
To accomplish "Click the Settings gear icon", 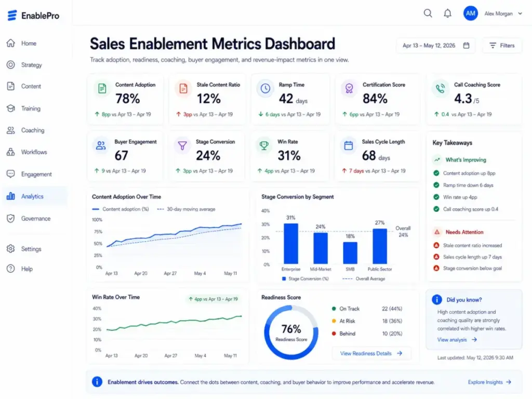I will pyautogui.click(x=10, y=249).
